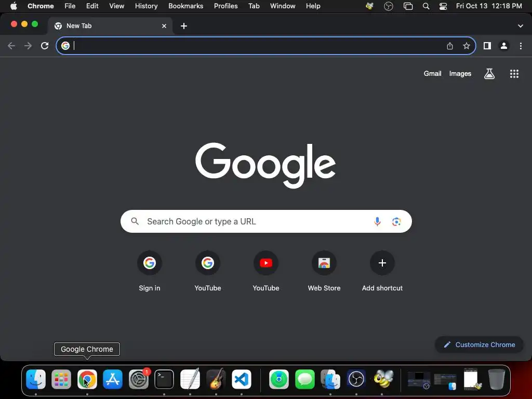Close the New Tab tab
Screen dimensions: 532x399
[164, 26]
